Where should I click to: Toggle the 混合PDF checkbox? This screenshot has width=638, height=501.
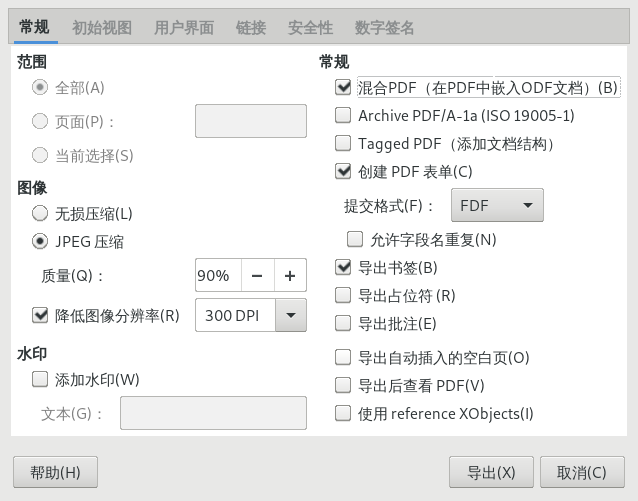click(x=343, y=88)
